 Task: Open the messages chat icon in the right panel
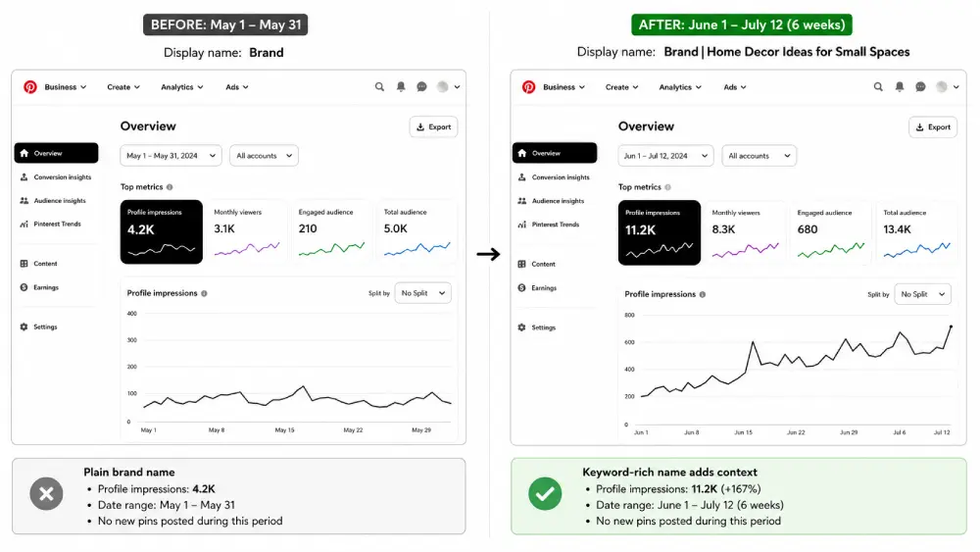pyautogui.click(x=920, y=87)
